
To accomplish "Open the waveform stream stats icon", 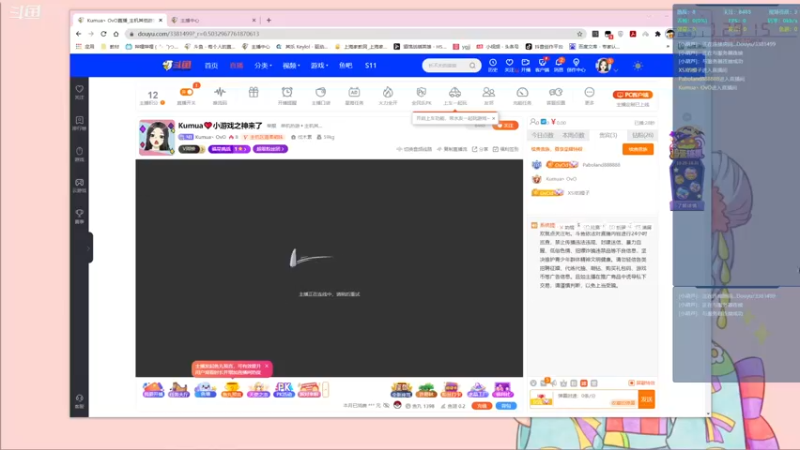I will click(x=220, y=92).
